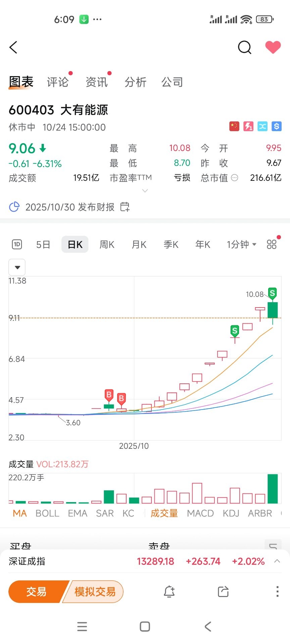
Task: Select the 年K chart period
Action: point(203,245)
